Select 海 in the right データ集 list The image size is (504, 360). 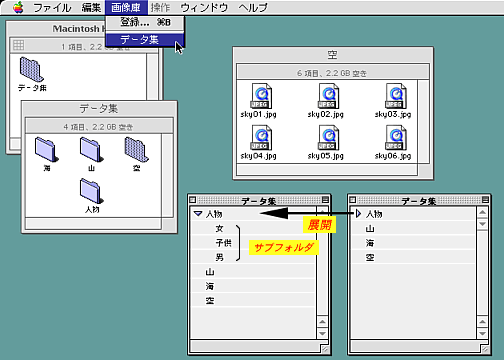413,243
